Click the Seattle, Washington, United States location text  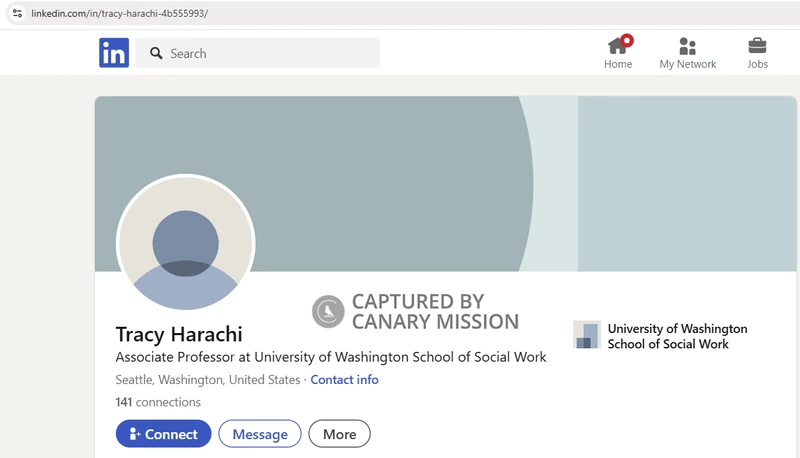click(x=208, y=379)
